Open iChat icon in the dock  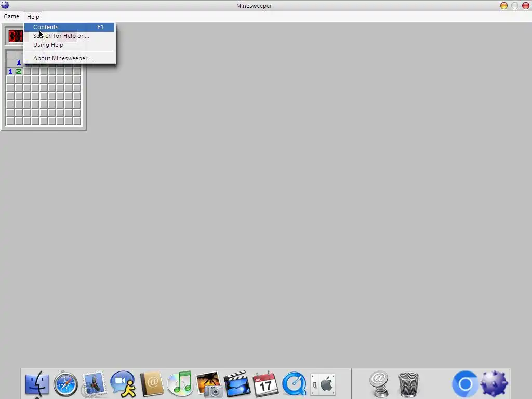[x=123, y=384]
